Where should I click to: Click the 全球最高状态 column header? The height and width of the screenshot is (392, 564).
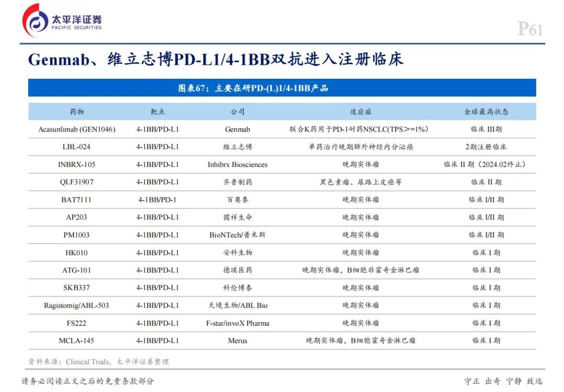[486, 112]
